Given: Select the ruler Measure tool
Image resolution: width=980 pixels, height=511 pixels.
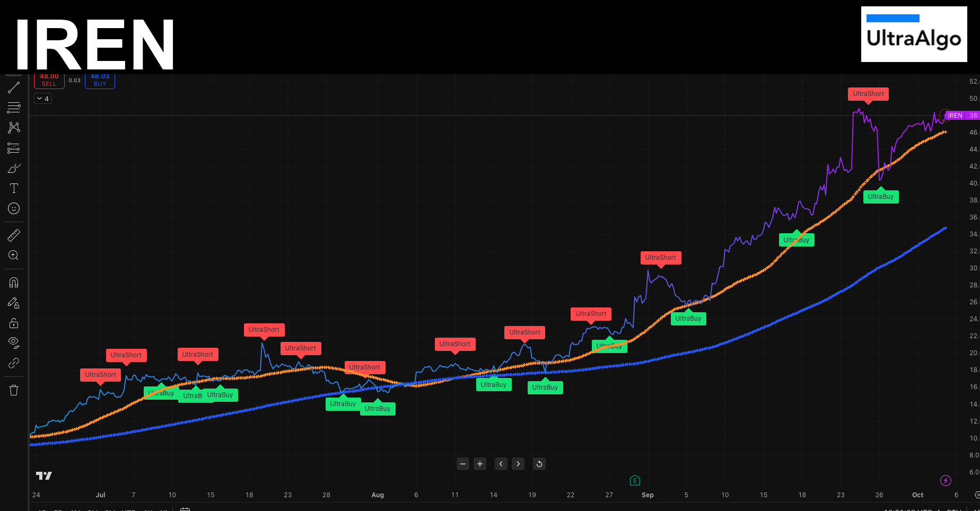Looking at the screenshot, I should [14, 235].
